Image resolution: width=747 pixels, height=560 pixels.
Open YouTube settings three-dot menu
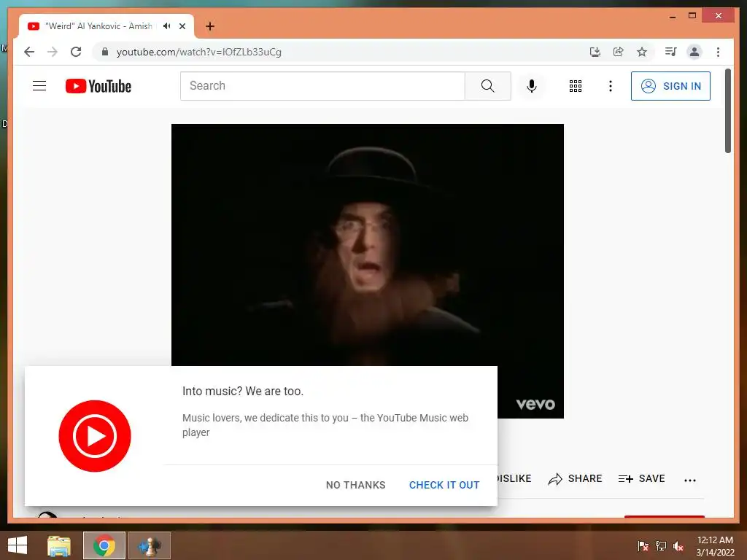point(611,86)
